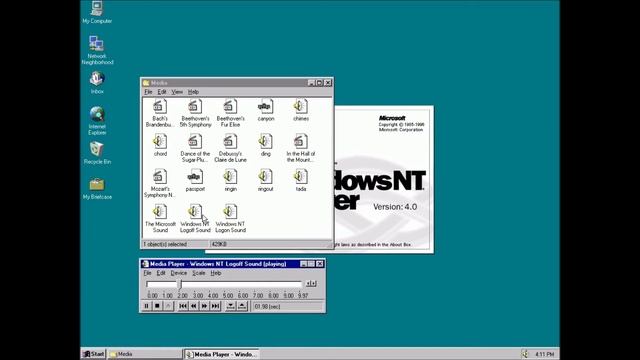Open Edit menu in Media folder window
640x360 pixels.
tap(162, 92)
